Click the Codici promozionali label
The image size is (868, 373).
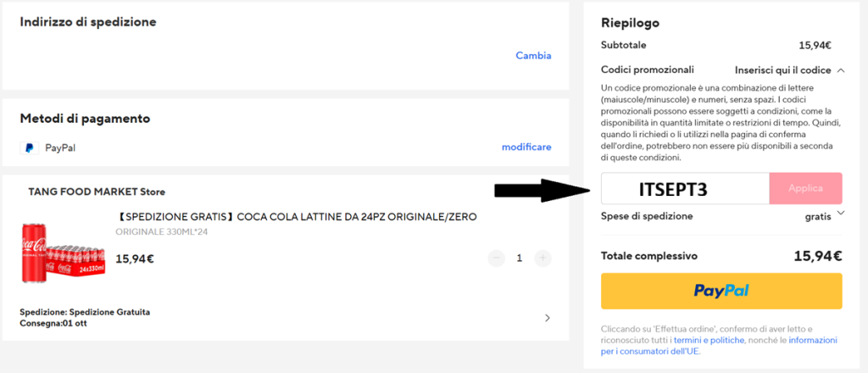[x=647, y=70]
